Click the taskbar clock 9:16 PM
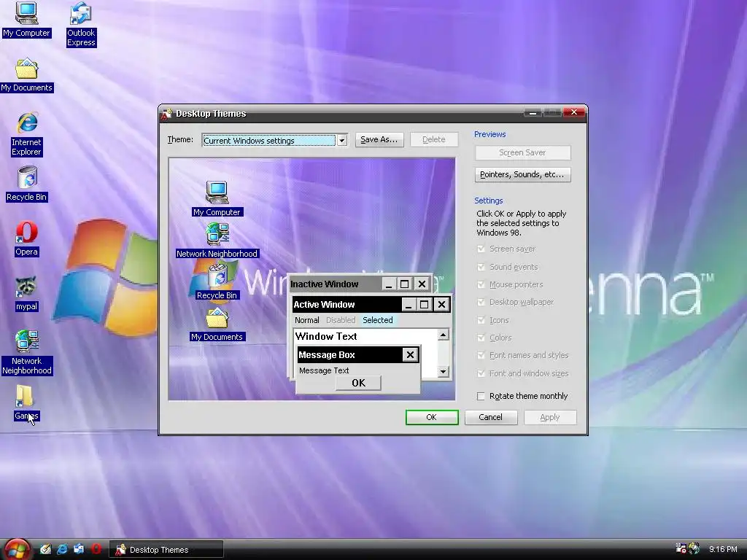The width and height of the screenshot is (747, 560). click(723, 549)
